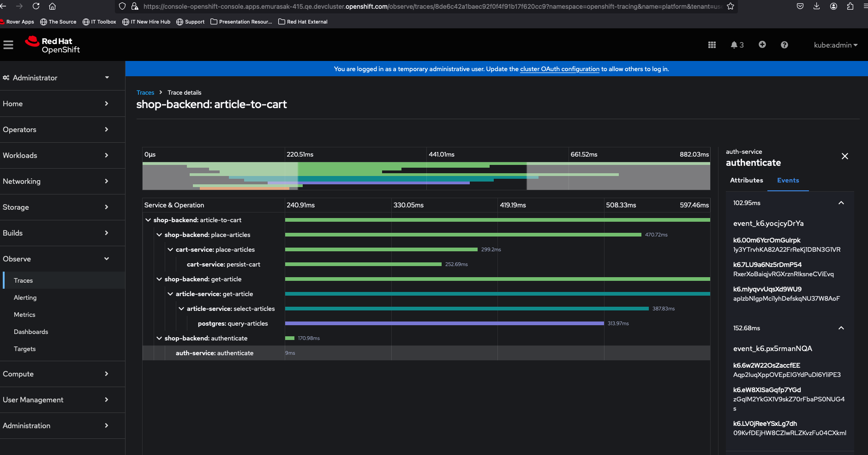Close the auth-service details panel
The height and width of the screenshot is (455, 868).
coord(845,156)
